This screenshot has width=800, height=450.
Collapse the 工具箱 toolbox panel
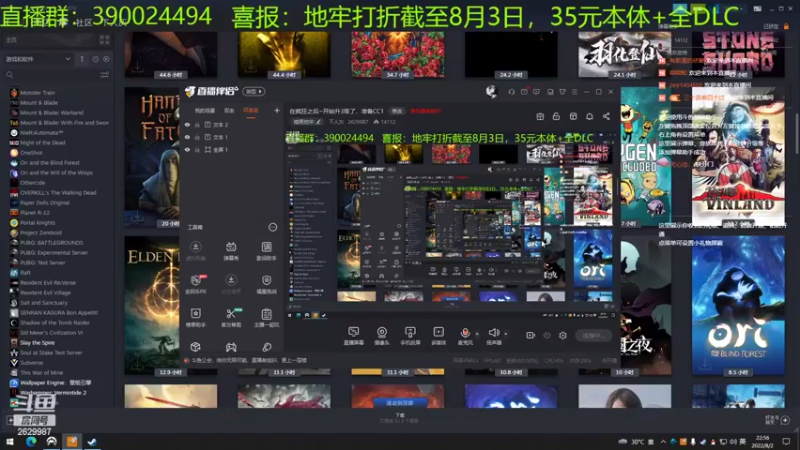(x=272, y=227)
